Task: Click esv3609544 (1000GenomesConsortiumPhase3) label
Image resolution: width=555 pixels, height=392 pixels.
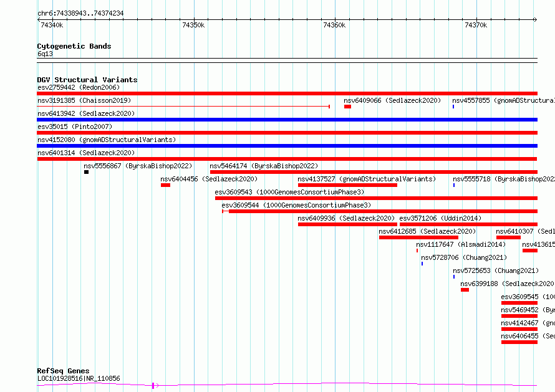Action: [x=296, y=205]
